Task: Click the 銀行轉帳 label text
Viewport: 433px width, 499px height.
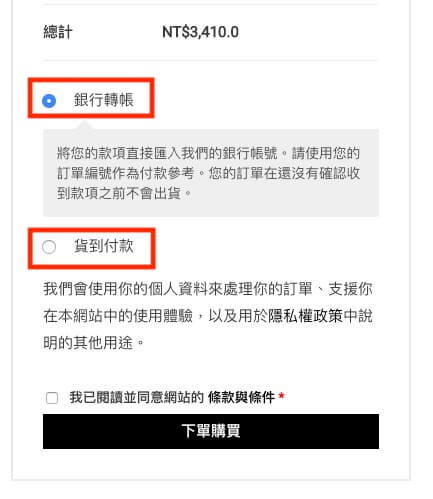Action: tap(104, 100)
